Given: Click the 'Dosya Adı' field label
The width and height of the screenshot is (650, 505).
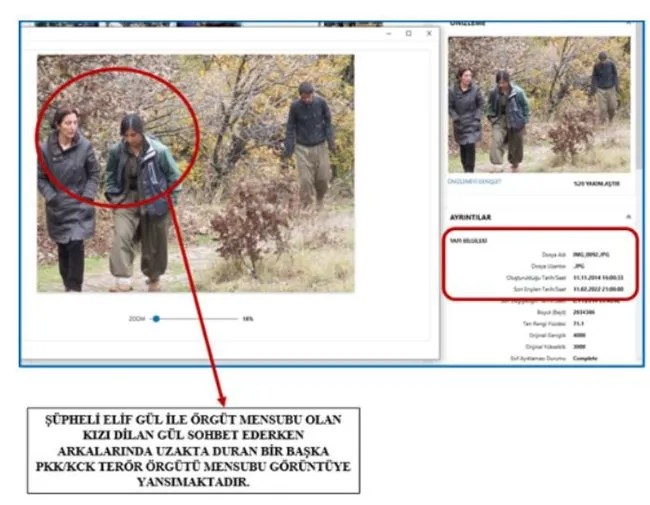Looking at the screenshot, I should (x=554, y=255).
